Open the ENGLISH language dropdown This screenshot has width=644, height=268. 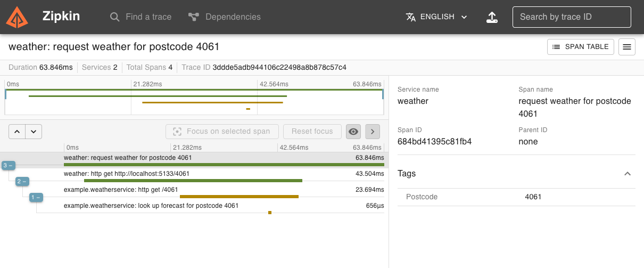436,17
